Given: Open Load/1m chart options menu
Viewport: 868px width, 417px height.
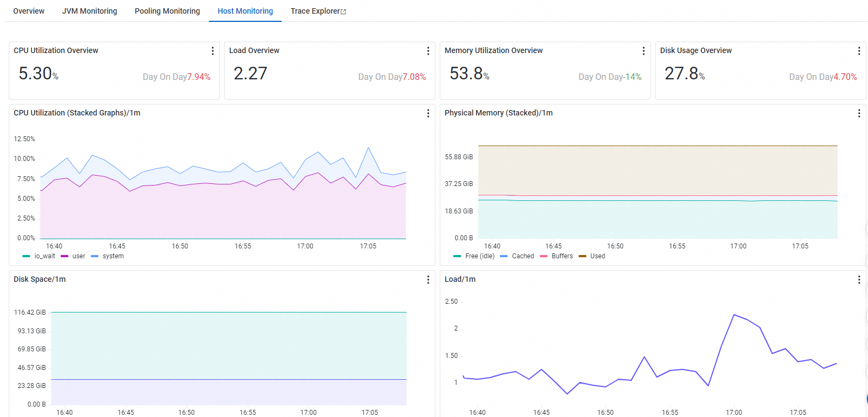Looking at the screenshot, I should [859, 280].
